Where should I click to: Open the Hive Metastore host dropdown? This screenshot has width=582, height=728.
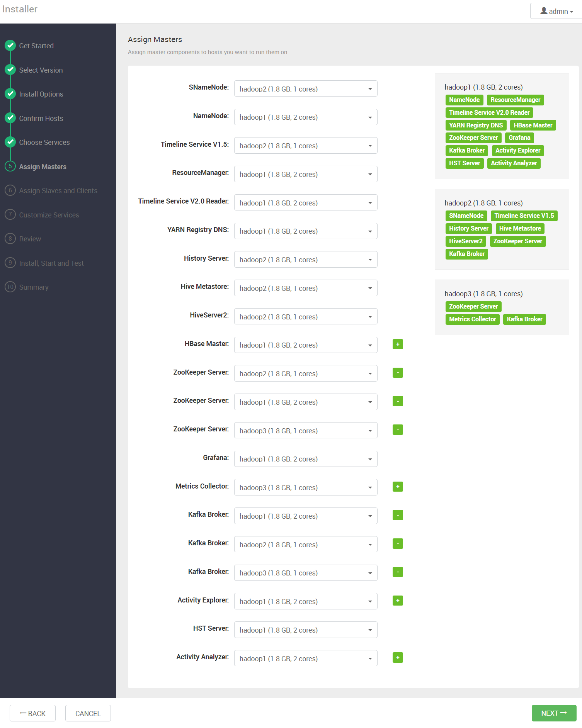pyautogui.click(x=306, y=288)
